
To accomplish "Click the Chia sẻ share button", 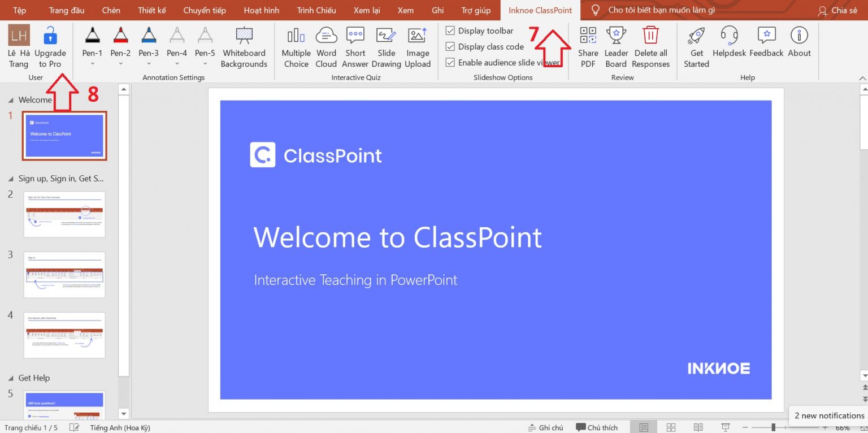I will point(837,10).
